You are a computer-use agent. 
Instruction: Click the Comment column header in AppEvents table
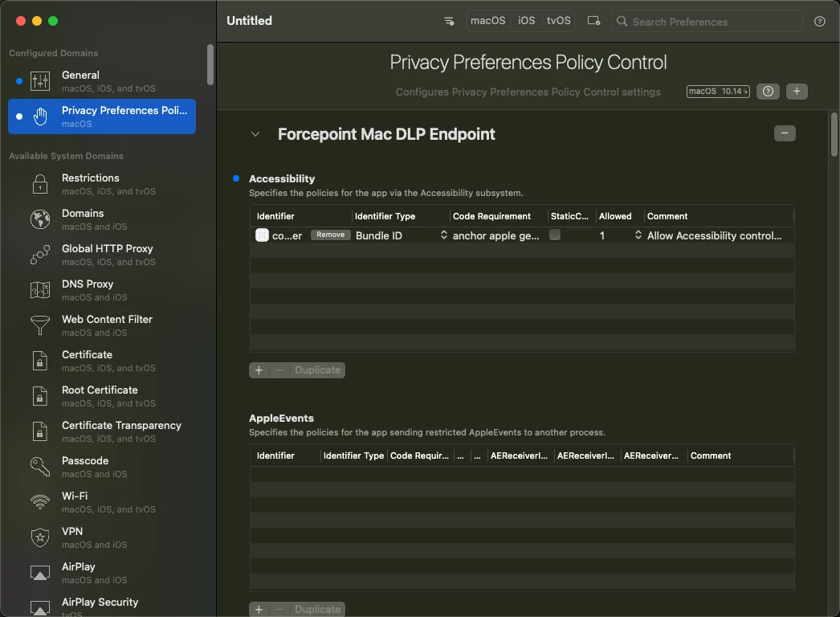coord(711,456)
